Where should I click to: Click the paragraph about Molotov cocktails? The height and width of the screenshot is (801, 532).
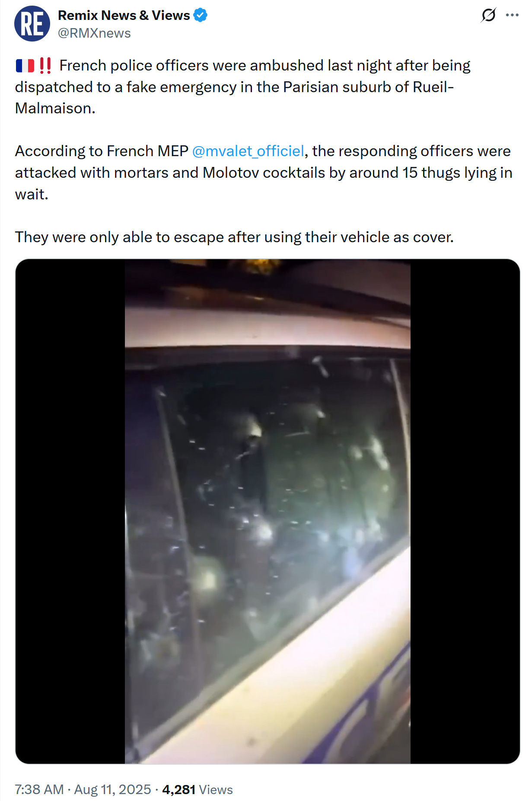click(264, 173)
